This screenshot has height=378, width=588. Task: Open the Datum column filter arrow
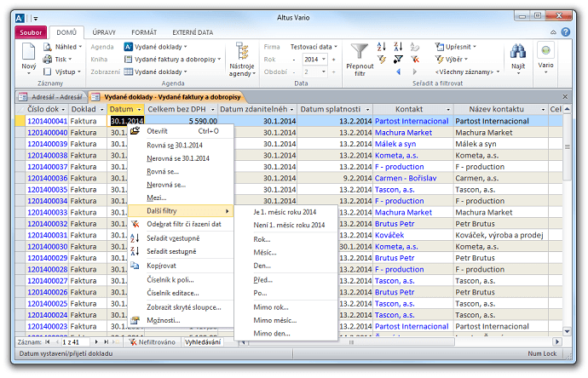coord(139,109)
